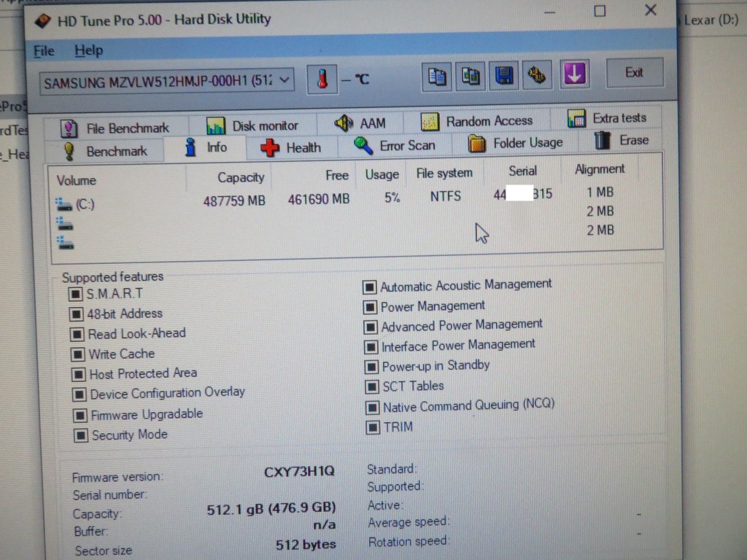Toggle the Power-up in Standby checkbox
The image size is (747, 560).
(x=371, y=367)
